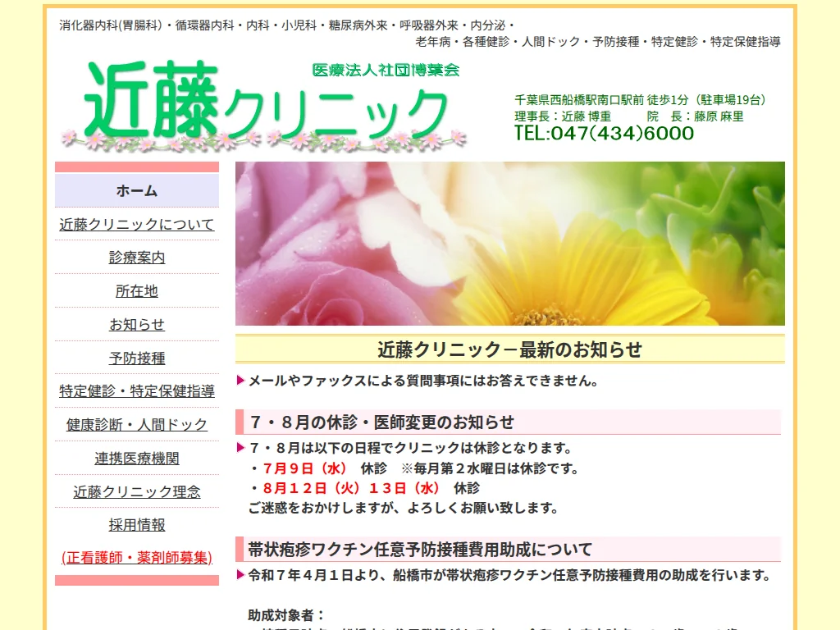The image size is (840, 630).
Task: Click the 近藤クリニック－最新のお知らせ heading
Action: pyautogui.click(x=510, y=349)
